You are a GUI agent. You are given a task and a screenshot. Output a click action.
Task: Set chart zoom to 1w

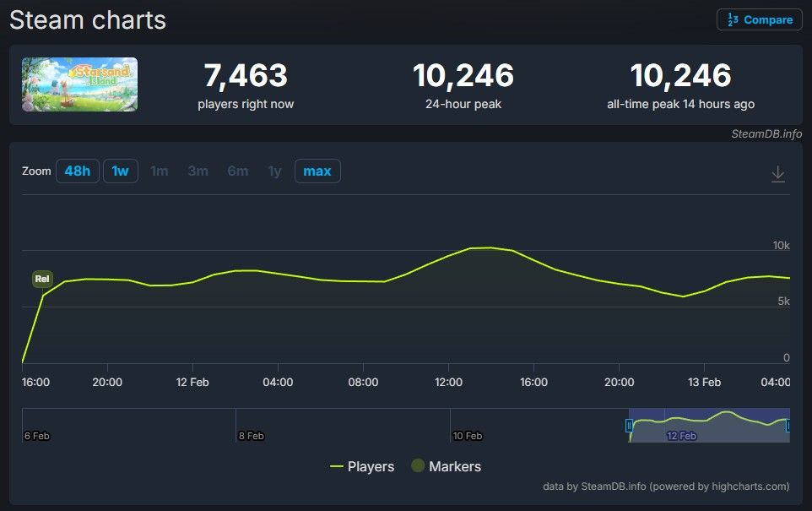tap(120, 171)
